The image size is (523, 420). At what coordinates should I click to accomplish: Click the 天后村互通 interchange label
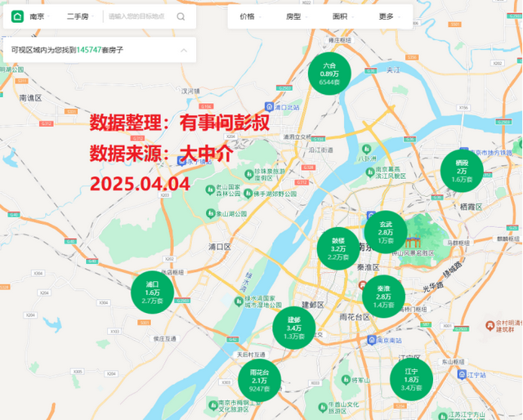click(x=251, y=355)
